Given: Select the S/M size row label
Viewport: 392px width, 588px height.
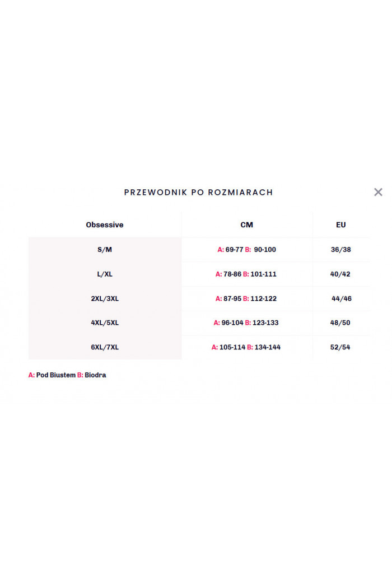Looking at the screenshot, I should pyautogui.click(x=105, y=249).
